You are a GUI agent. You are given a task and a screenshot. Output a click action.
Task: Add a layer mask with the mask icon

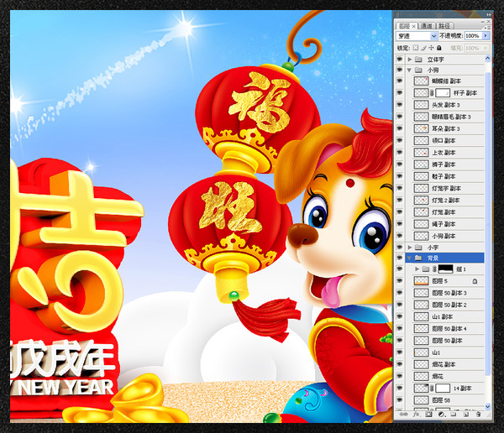[x=428, y=415]
